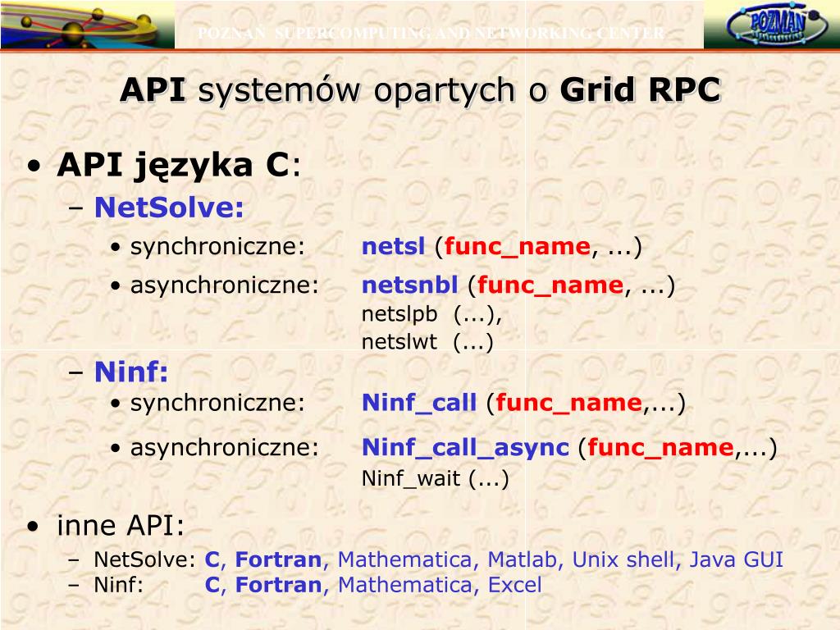Screen dimensions: 840x630
Task: Click the bold "C" in the Ninf API list
Action: (212, 585)
